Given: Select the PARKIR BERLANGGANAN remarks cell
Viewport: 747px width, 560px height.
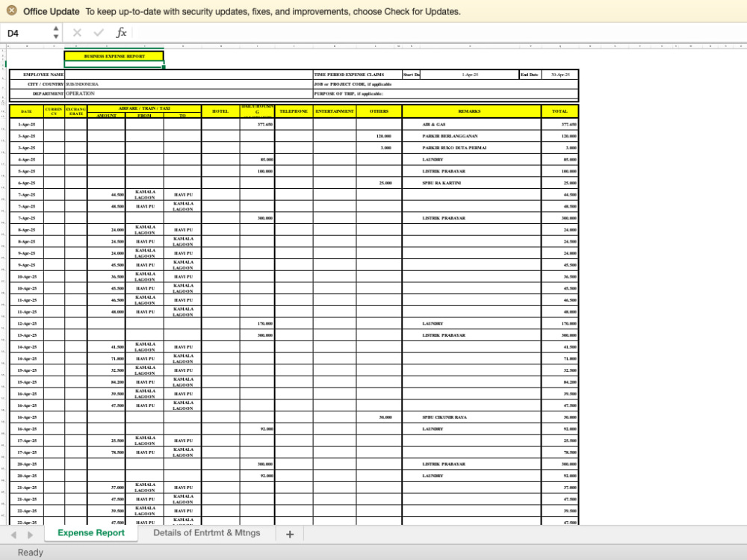Looking at the screenshot, I should (471, 136).
